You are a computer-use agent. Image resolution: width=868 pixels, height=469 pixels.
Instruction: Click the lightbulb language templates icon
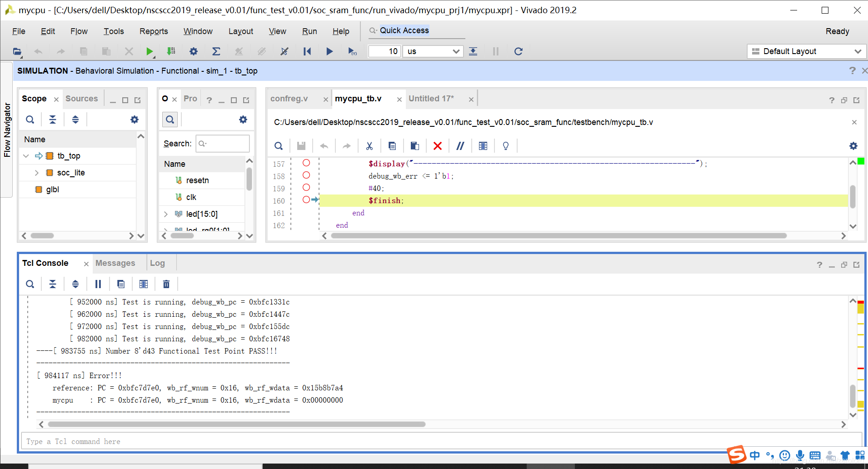point(506,146)
